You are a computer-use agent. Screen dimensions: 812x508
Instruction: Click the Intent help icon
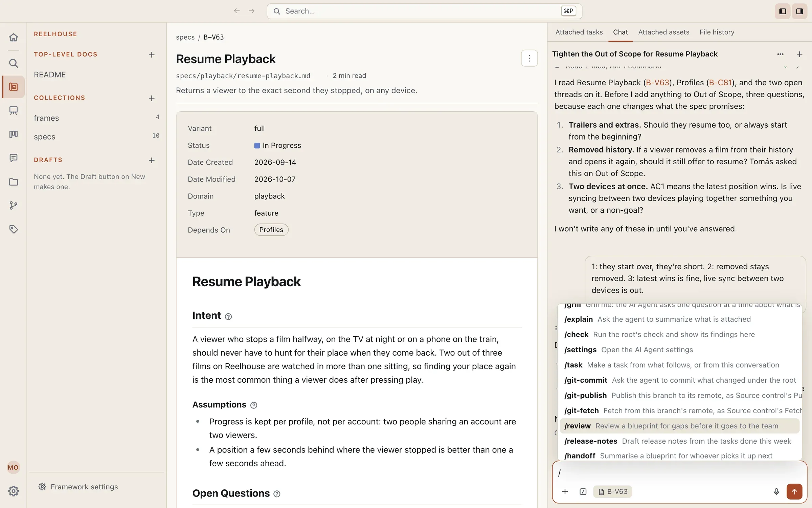click(228, 317)
